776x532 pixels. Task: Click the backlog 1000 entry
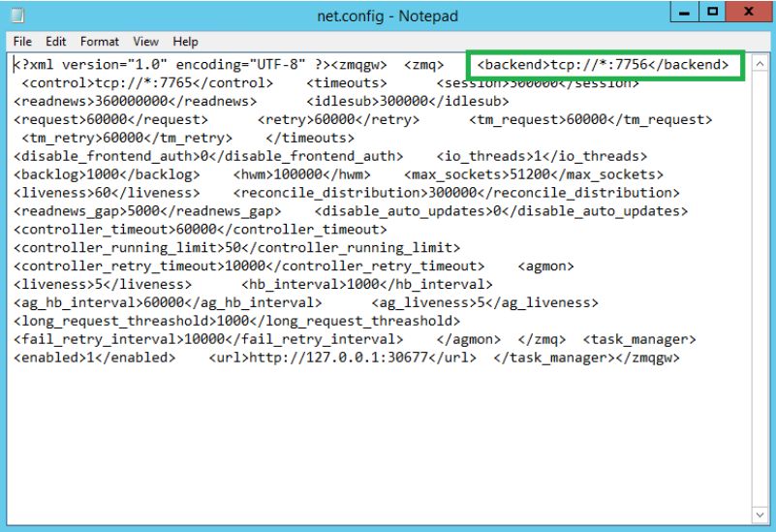pos(107,174)
